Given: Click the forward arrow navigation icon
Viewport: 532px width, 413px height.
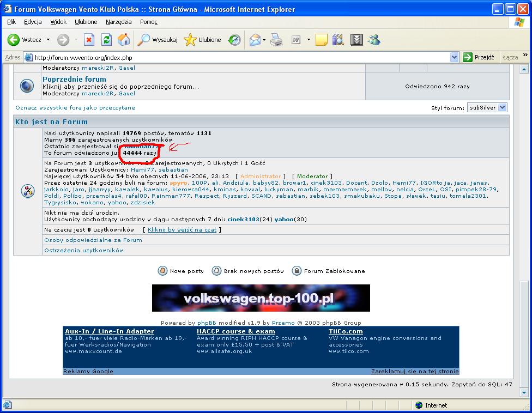Looking at the screenshot, I should coord(63,40).
